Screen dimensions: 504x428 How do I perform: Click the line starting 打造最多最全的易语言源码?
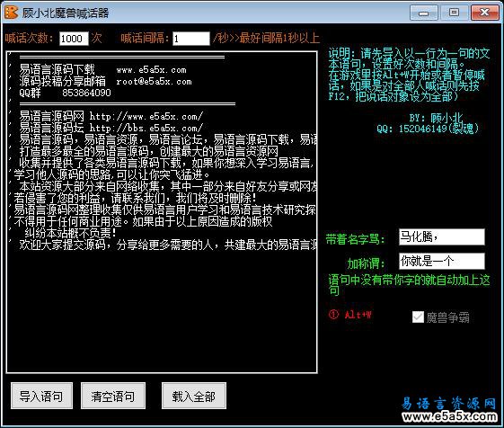coord(149,151)
